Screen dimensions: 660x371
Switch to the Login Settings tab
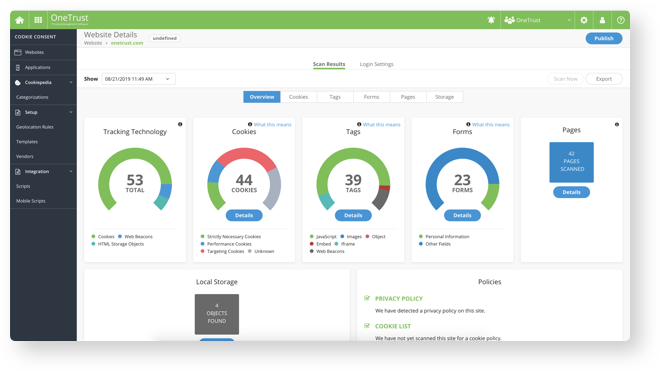click(376, 64)
